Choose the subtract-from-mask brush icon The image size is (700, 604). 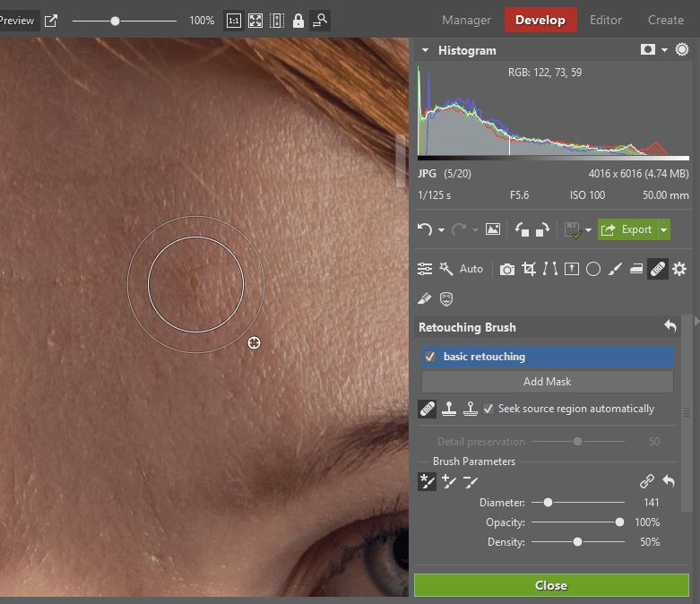tap(471, 482)
